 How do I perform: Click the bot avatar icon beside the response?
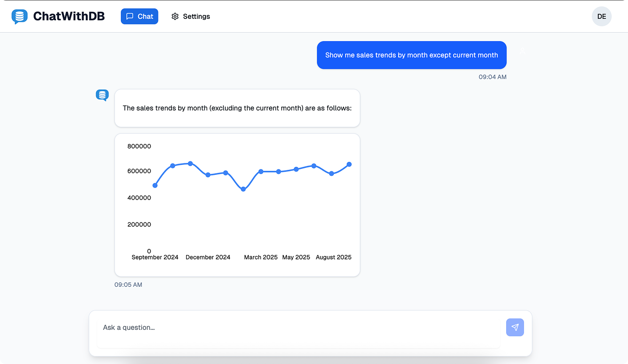tap(102, 95)
